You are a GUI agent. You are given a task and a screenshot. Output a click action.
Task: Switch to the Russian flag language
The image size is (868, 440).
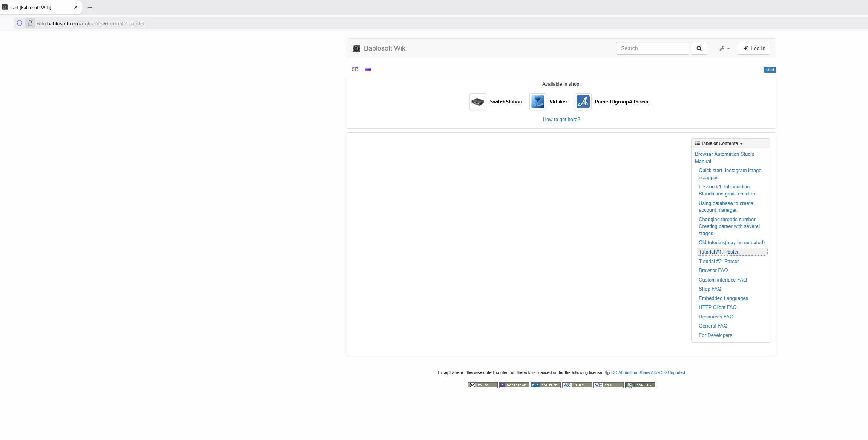[x=368, y=69]
